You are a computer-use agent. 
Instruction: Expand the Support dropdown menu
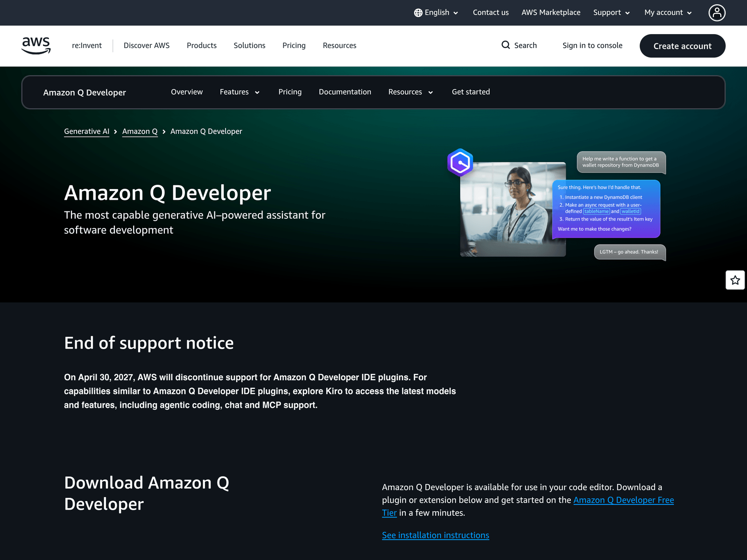(612, 13)
